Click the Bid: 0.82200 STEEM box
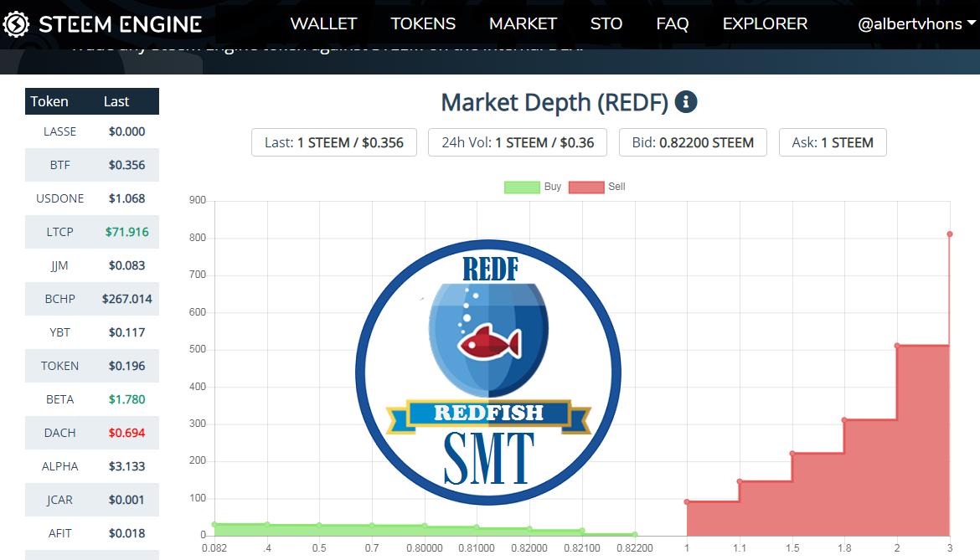Screen dimensions: 980x560 [x=693, y=142]
